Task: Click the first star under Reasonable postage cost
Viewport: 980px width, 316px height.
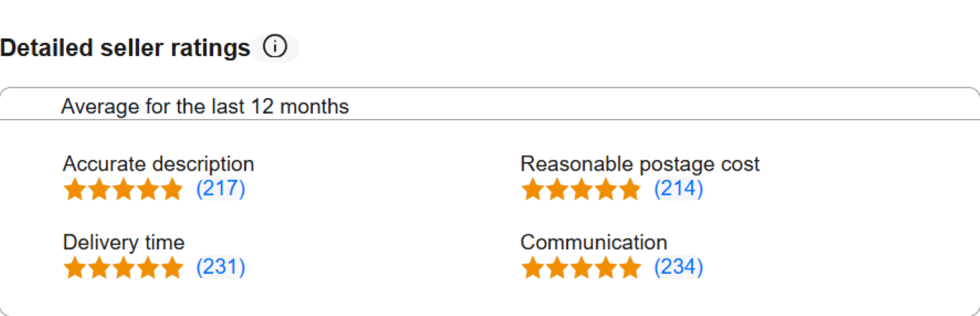Action: tap(532, 190)
